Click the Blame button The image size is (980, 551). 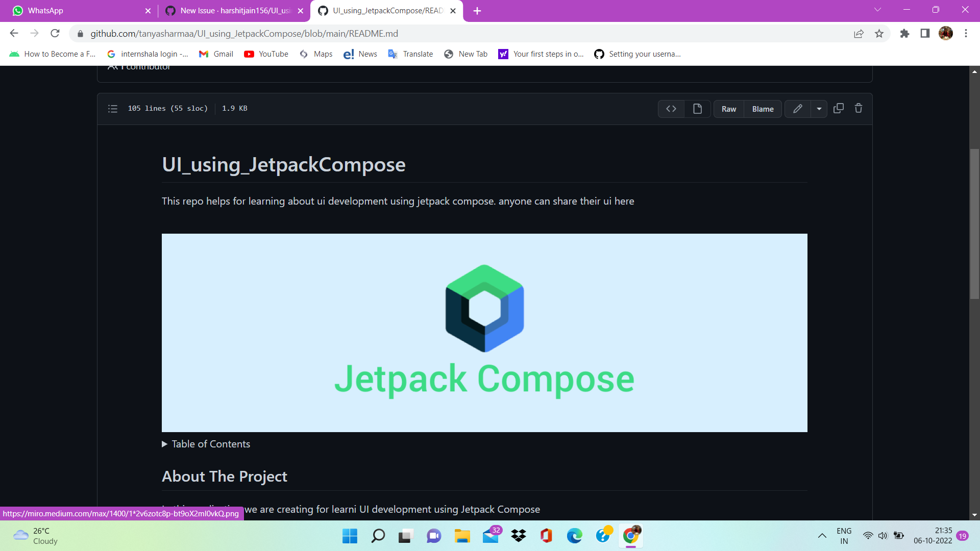763,109
